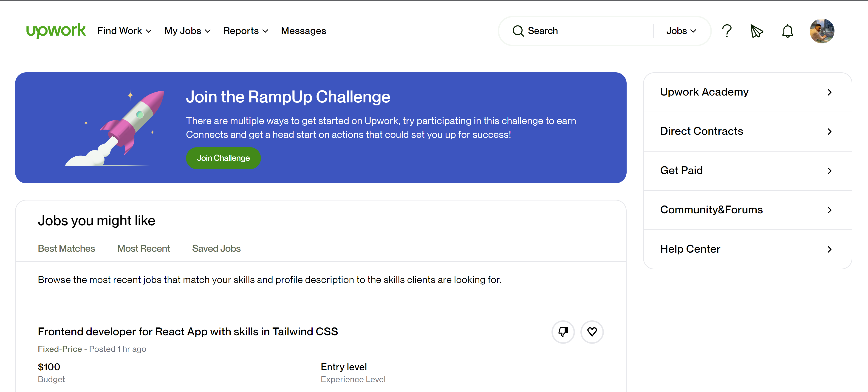Viewport: 868px width, 392px height.
Task: Open the Direct Contracts link
Action: [x=701, y=131]
